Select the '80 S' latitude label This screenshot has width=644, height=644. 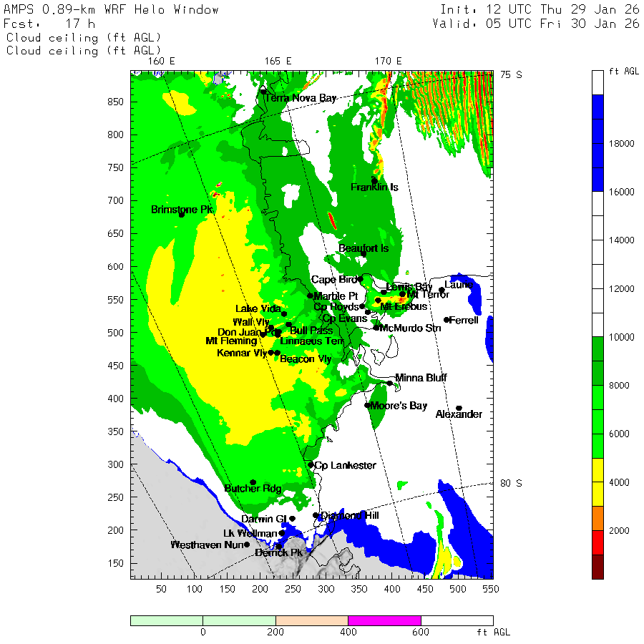(x=511, y=483)
